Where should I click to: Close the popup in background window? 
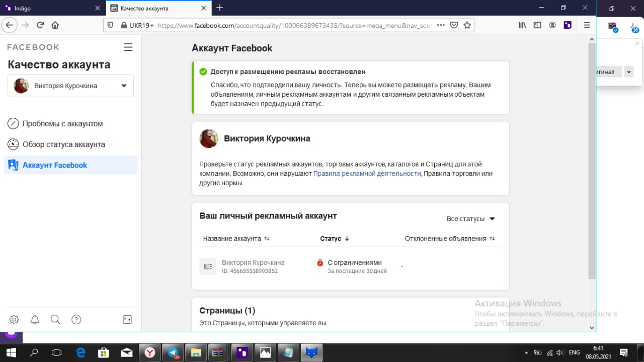pyautogui.click(x=637, y=44)
